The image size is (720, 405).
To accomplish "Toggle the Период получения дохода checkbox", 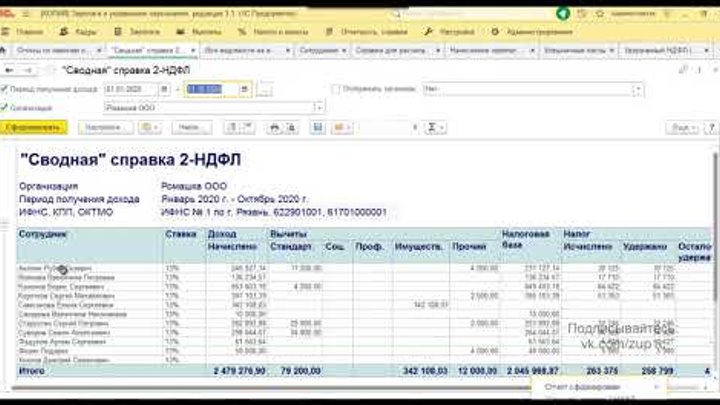I will pos(7,89).
